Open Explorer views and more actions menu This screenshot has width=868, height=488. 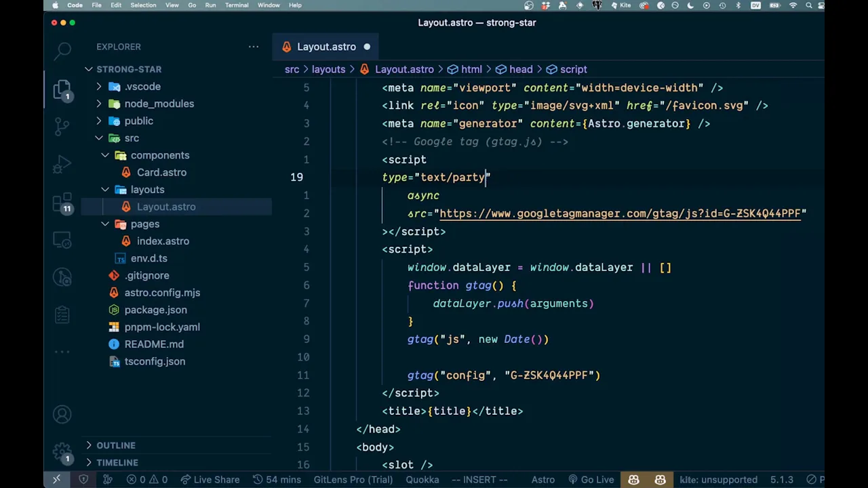[253, 47]
